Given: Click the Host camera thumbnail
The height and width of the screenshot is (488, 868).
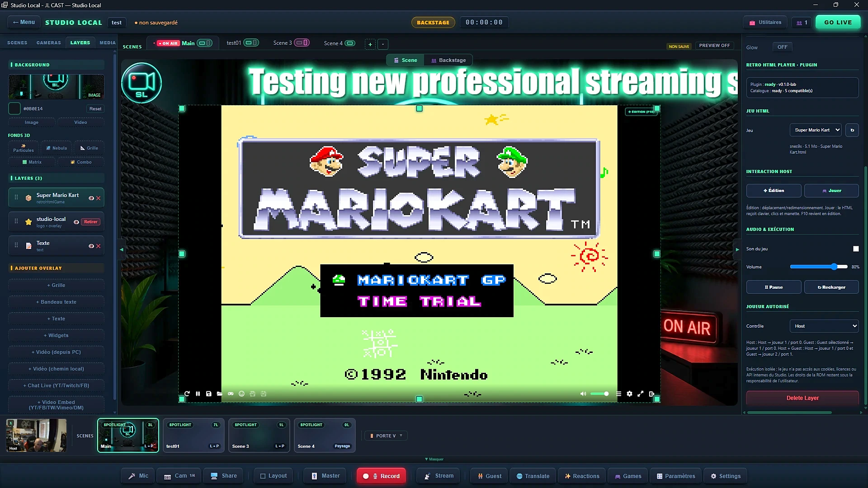Looking at the screenshot, I should click(x=36, y=436).
